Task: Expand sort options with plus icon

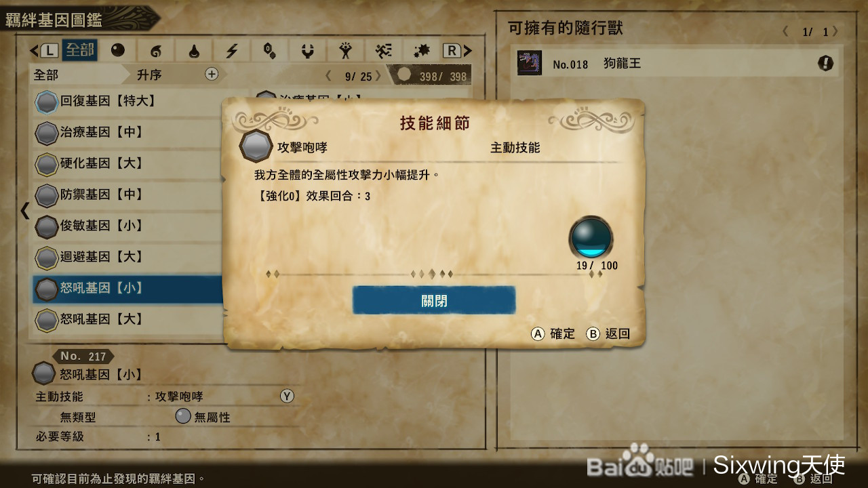Action: click(x=212, y=74)
